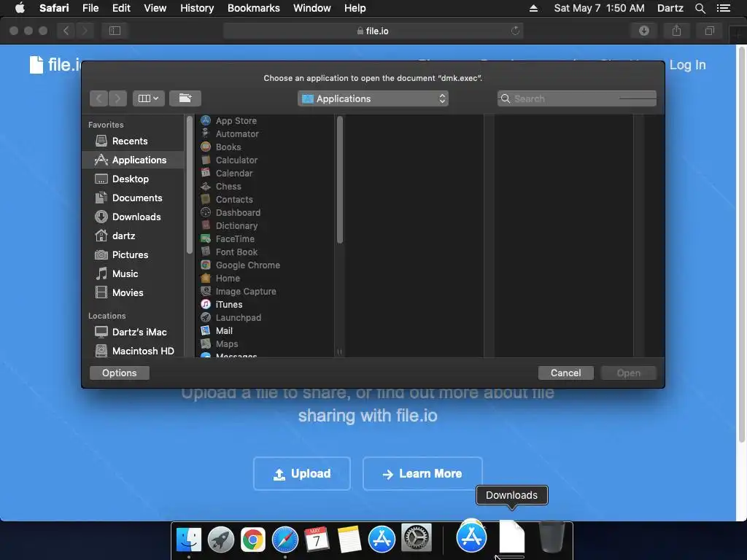Pick Calendar from the application list

[x=265, y=174]
